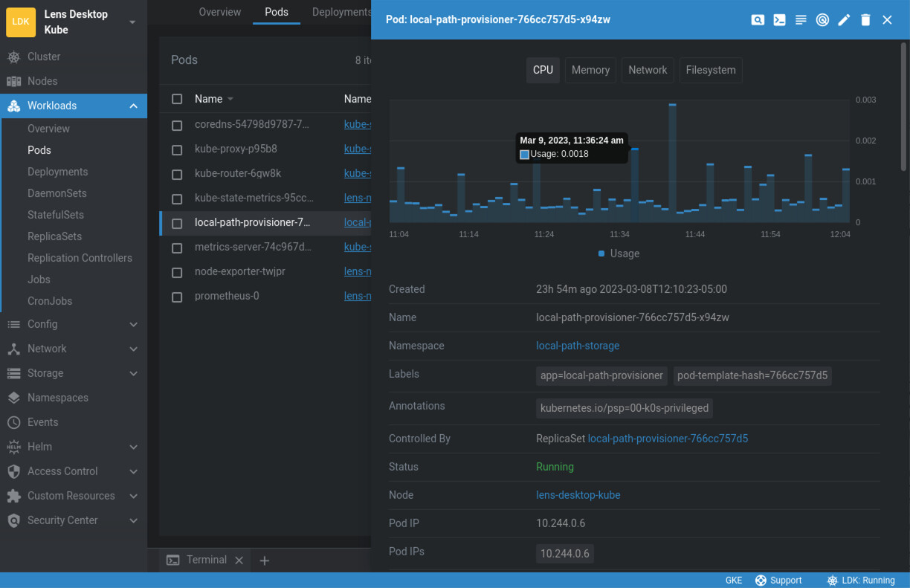Viewport: 910px width, 588px height.
Task: Open the Overview tab at top
Action: [x=219, y=12]
